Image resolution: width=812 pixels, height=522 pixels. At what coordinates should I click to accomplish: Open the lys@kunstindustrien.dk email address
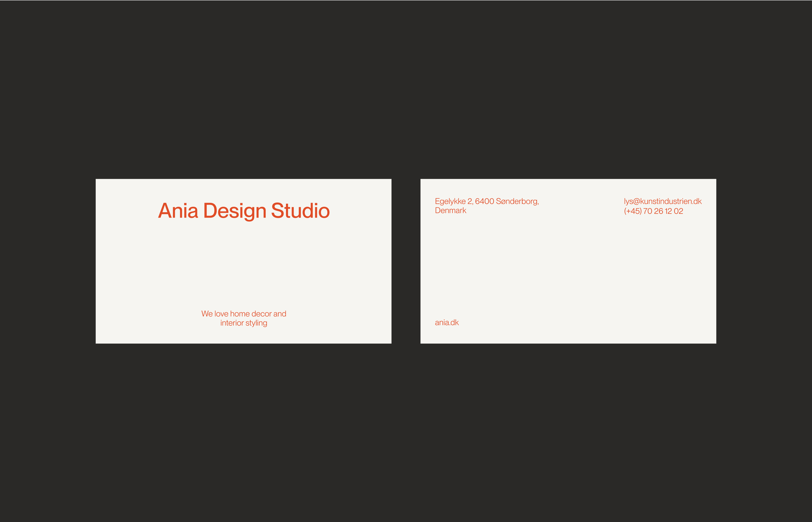tap(663, 201)
